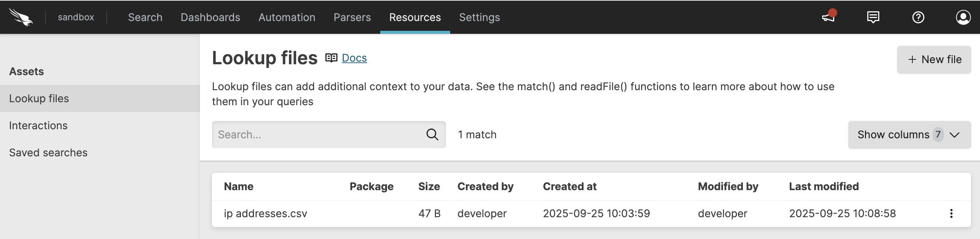Go to the Automation tab
Viewport: 980px width, 239px height.
tap(286, 17)
